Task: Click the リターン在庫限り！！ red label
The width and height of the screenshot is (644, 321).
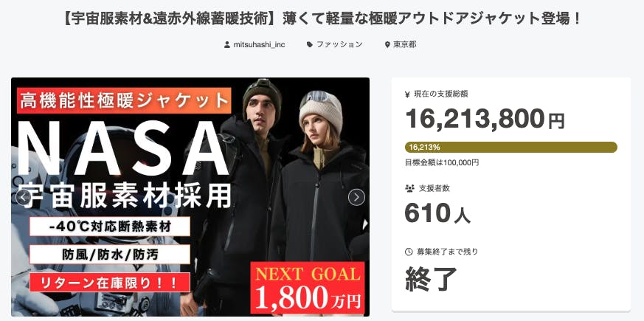Action: 110,283
